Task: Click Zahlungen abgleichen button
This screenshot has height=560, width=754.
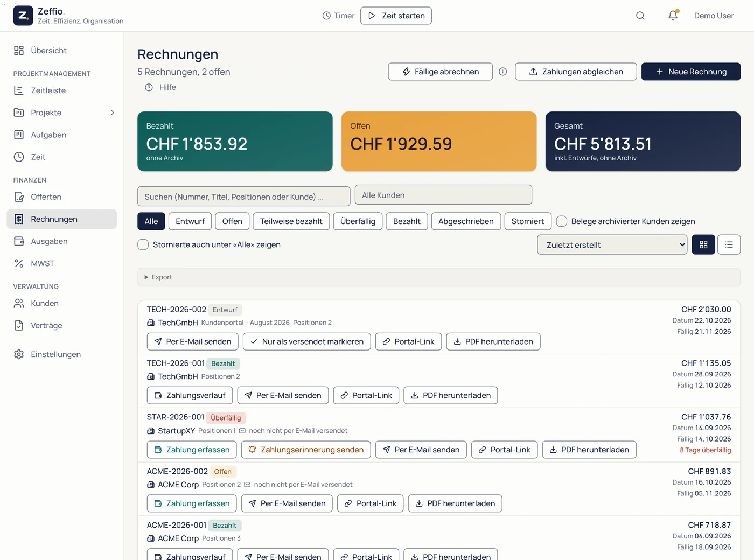Action: point(576,72)
